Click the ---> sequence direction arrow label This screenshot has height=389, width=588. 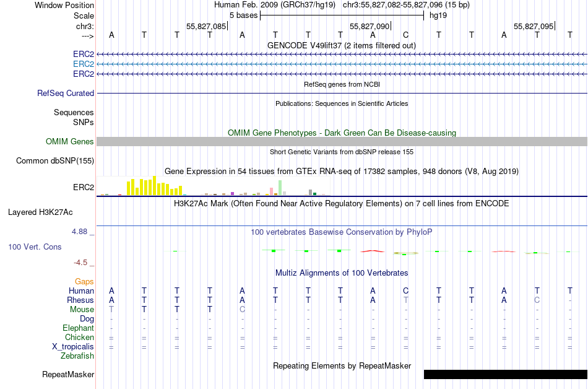coord(87,36)
